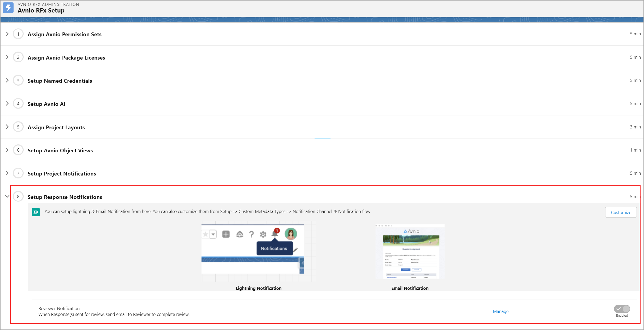644x330 pixels.
Task: Click the step 1 number circle
Action: click(18, 34)
